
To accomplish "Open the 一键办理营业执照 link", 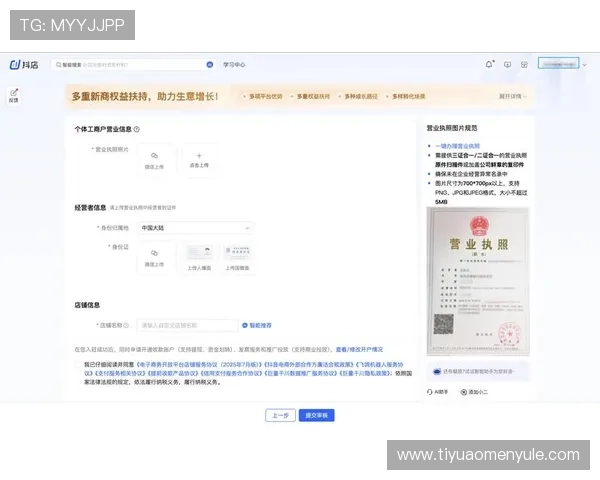I will tap(457, 146).
